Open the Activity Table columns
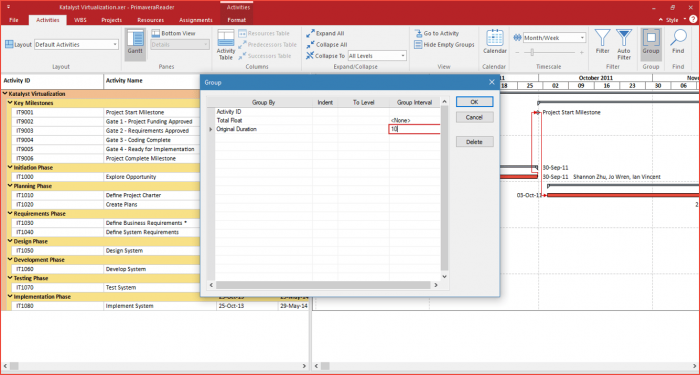 point(226,45)
